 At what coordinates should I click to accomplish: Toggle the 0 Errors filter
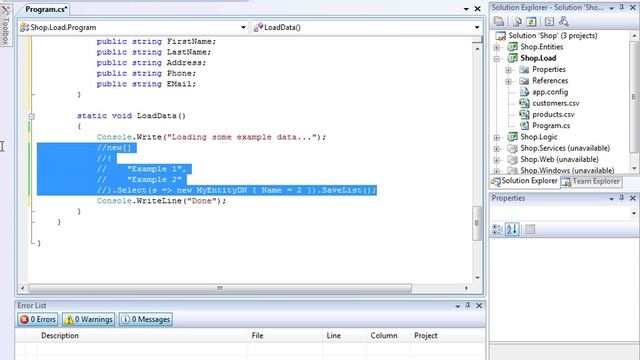pyautogui.click(x=38, y=319)
